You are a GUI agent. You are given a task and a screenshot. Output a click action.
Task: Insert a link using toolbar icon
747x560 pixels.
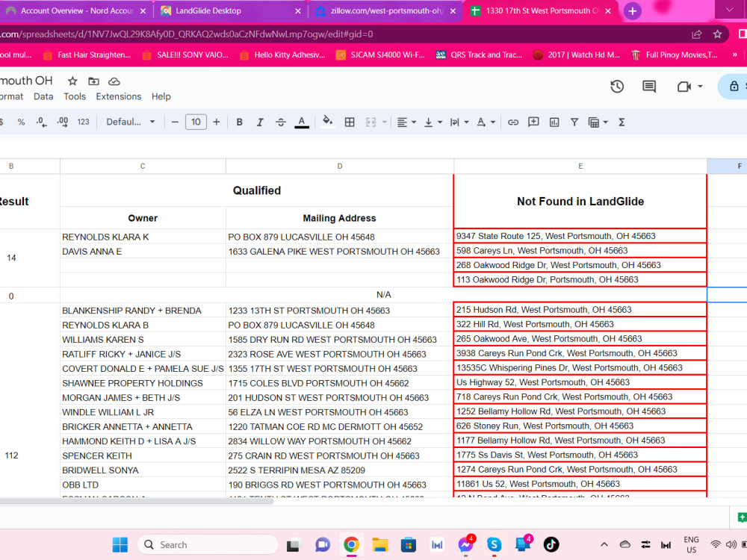point(512,122)
